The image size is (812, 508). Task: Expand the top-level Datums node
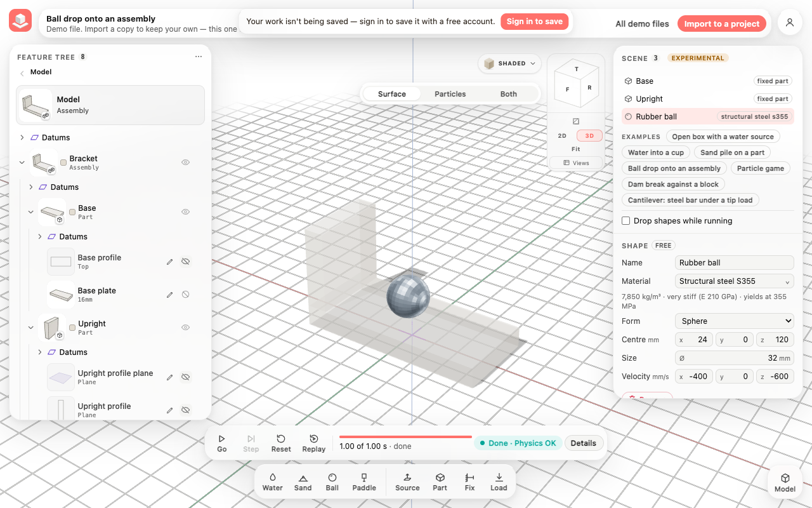[22, 138]
